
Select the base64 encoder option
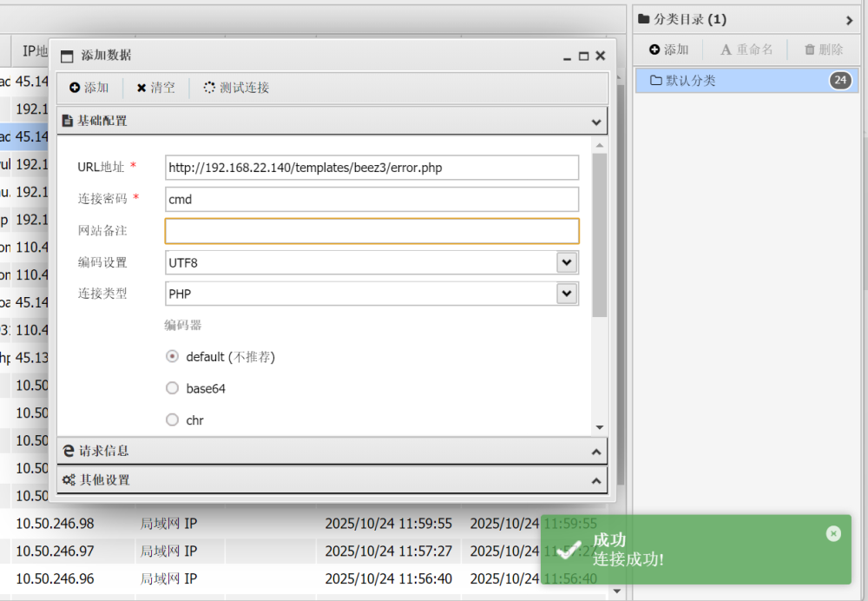[172, 388]
